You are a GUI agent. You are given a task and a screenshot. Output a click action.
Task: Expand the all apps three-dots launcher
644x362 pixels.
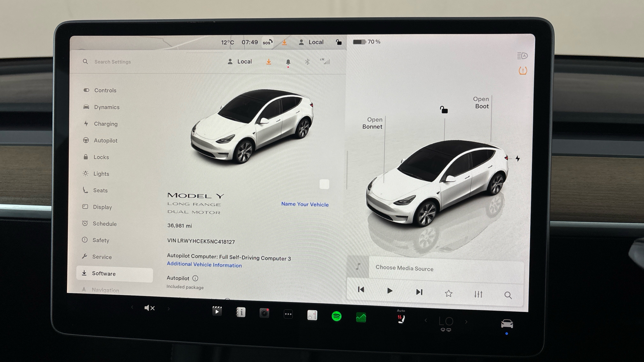point(288,314)
